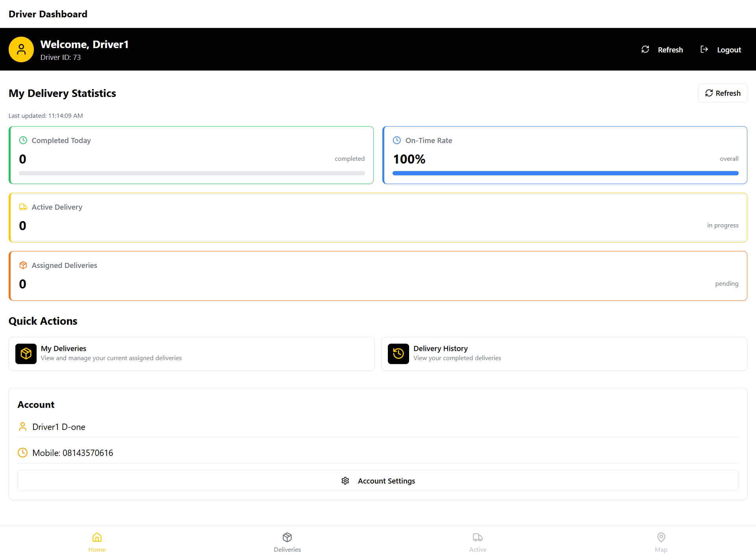Open the Assigned Deliveries stat card
The image size is (756, 560).
click(378, 276)
